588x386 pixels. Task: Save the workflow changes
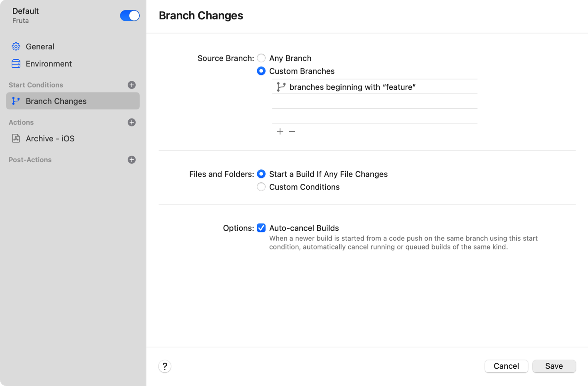(x=554, y=366)
